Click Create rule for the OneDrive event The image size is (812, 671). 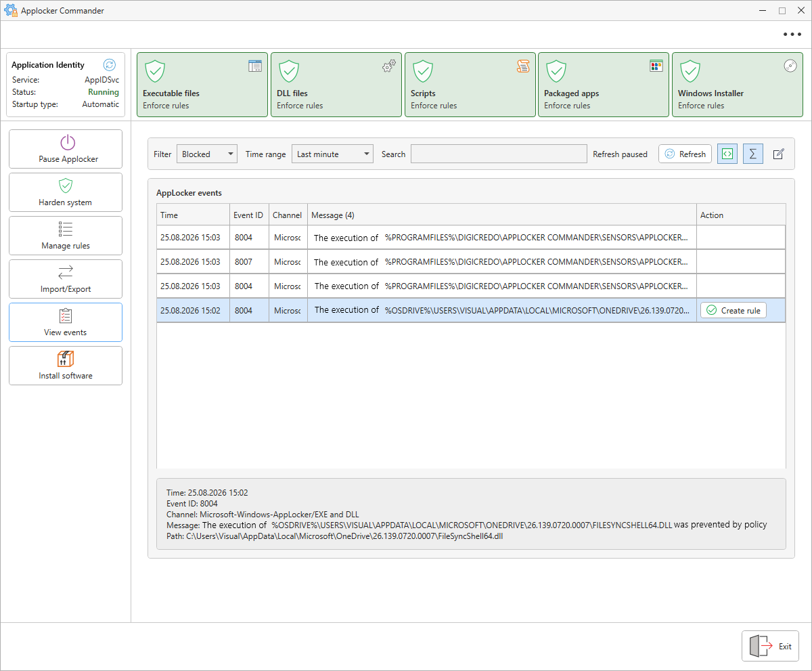coord(734,310)
